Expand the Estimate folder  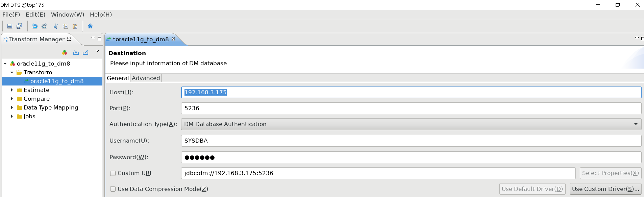pos(12,90)
